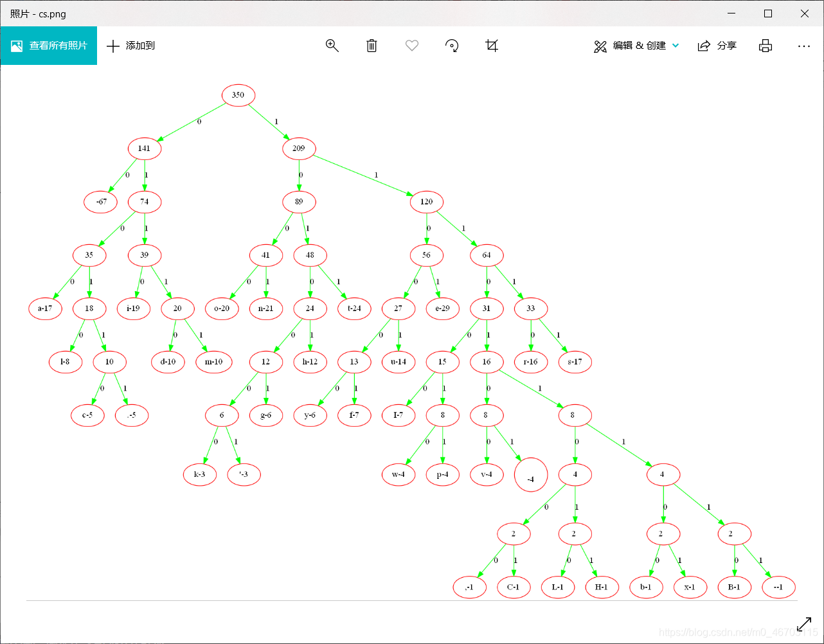Click leaf node k-3

coord(199,475)
